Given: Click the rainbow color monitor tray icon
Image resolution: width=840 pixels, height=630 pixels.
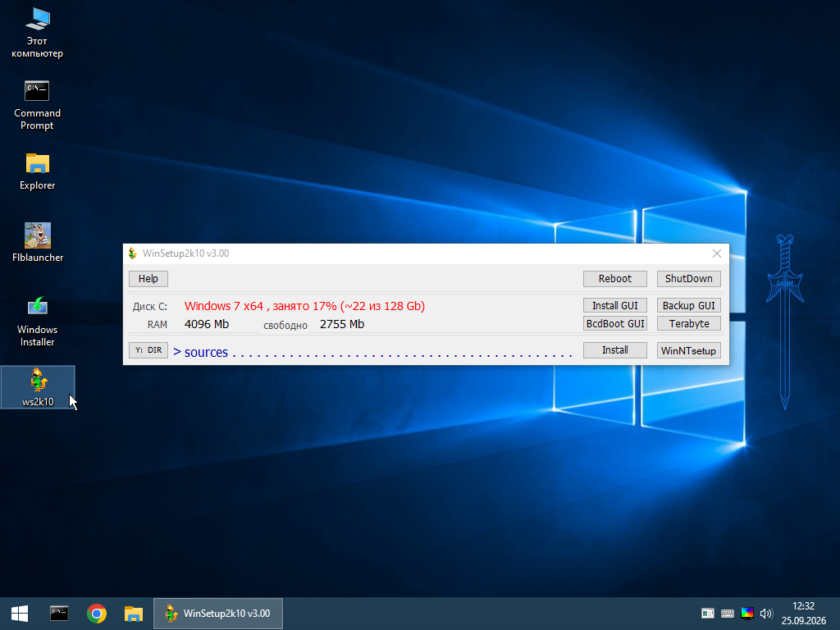Looking at the screenshot, I should (x=746, y=614).
